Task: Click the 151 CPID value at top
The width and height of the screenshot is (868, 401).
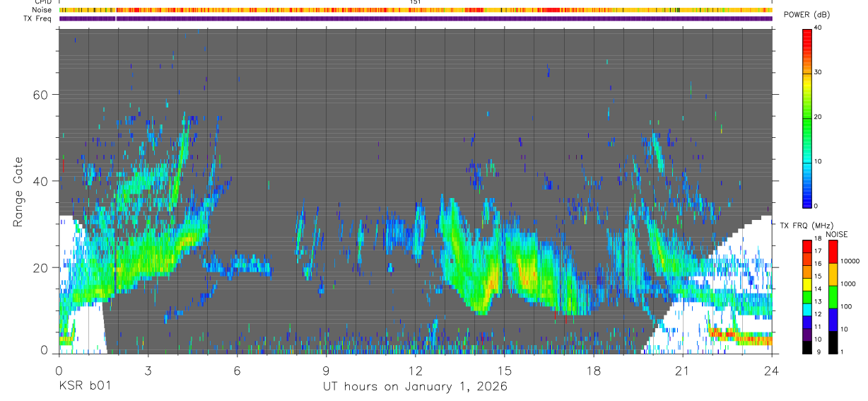Action: tap(416, 2)
